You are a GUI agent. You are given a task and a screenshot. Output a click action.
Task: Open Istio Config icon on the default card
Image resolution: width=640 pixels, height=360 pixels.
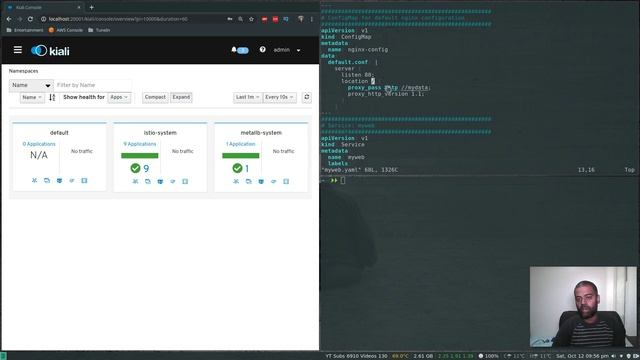coord(84,180)
